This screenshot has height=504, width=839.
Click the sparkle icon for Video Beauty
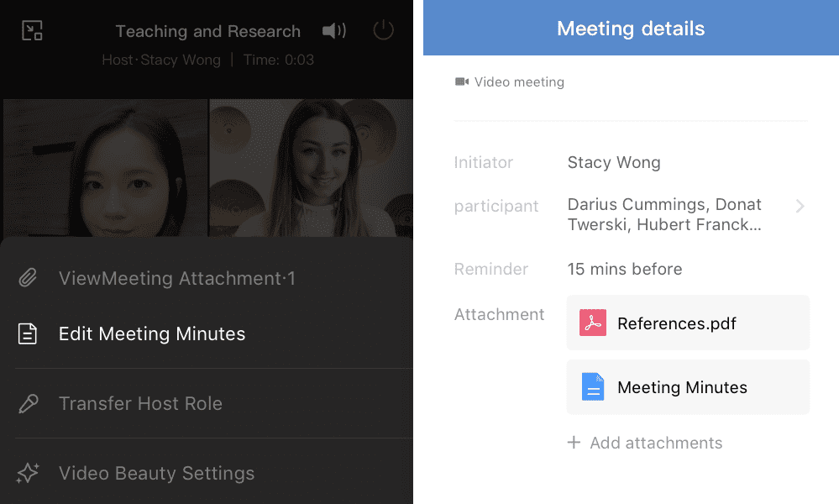(28, 473)
